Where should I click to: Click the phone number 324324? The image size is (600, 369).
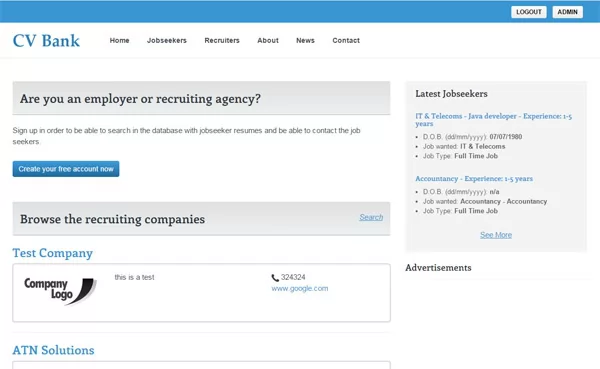(293, 277)
